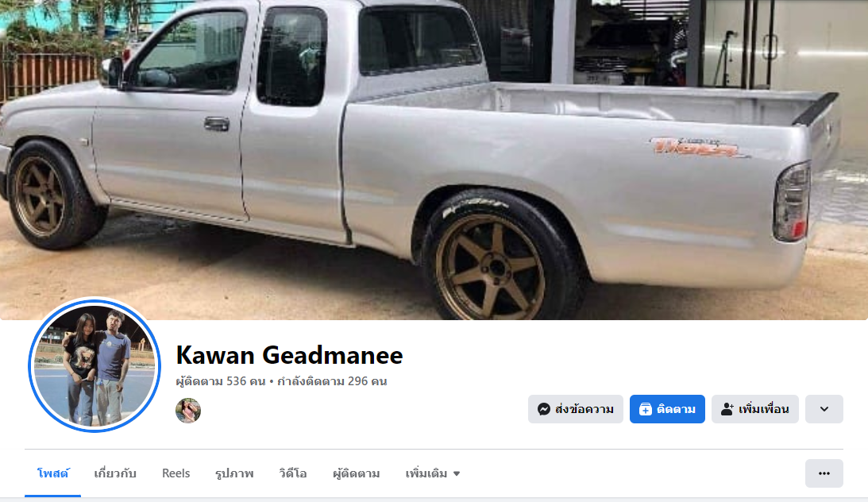This screenshot has height=502, width=868.
Task: Click the add-person icon in เพิ่มเพื่อน button
Action: click(727, 409)
